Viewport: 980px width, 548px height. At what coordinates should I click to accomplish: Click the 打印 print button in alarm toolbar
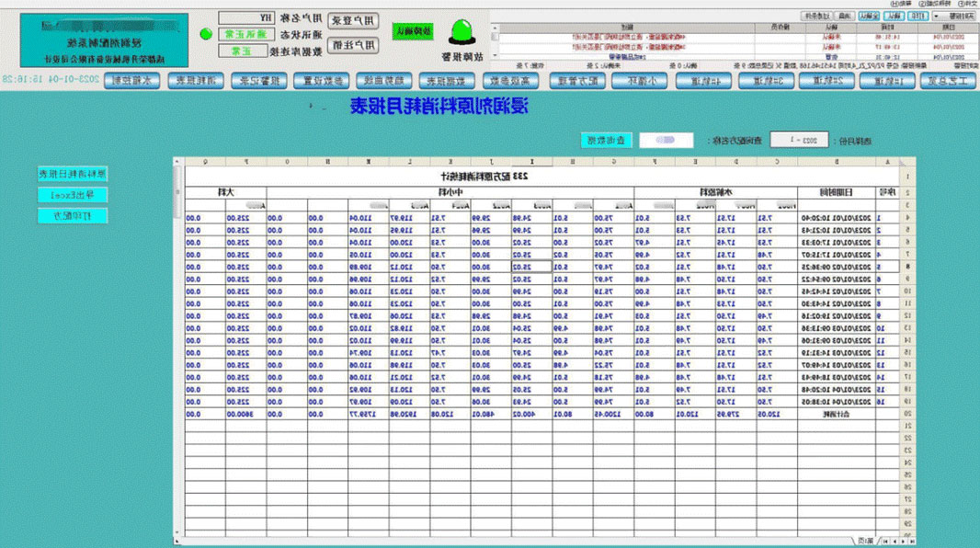[x=914, y=16]
